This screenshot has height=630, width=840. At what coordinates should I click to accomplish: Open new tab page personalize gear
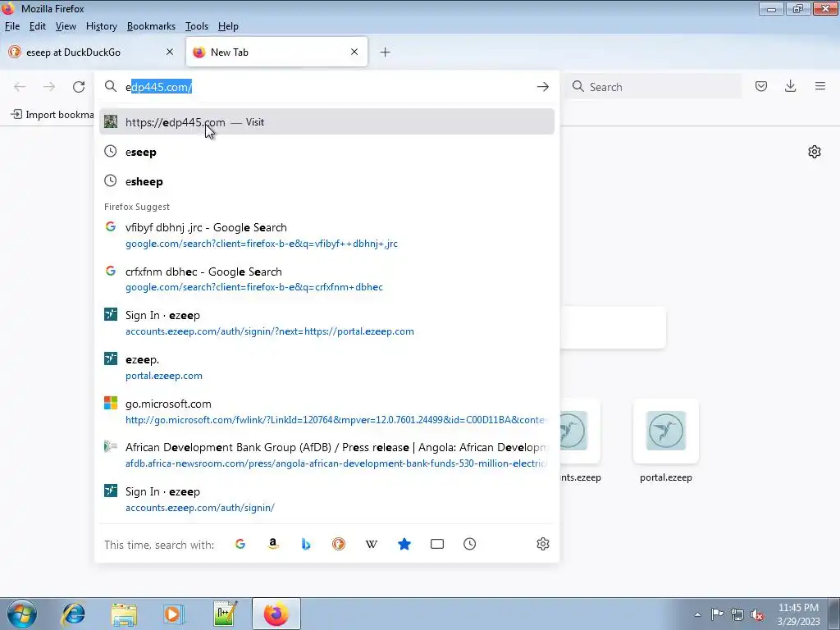point(815,152)
